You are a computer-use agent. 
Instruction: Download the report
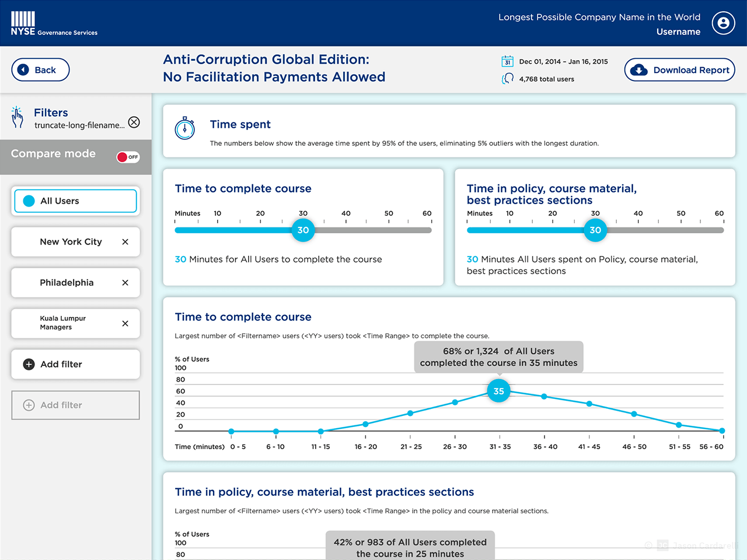[x=679, y=70]
